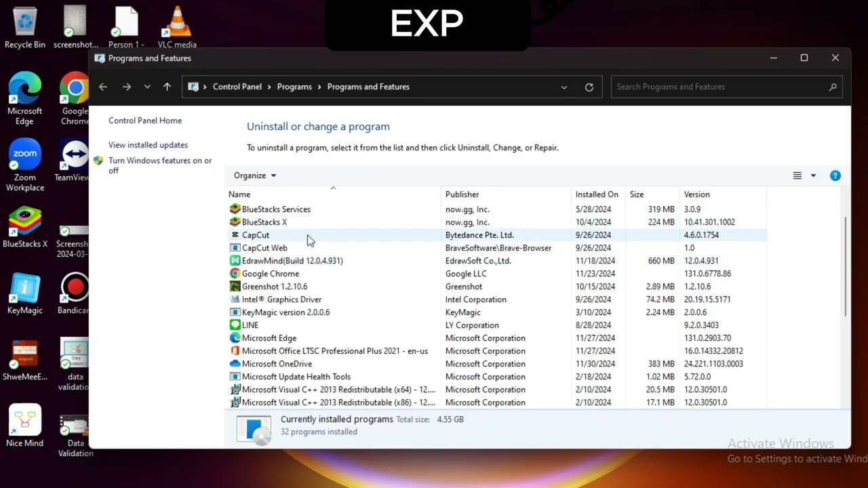
Task: Maximize the Programs and Features window
Action: [x=804, y=58]
